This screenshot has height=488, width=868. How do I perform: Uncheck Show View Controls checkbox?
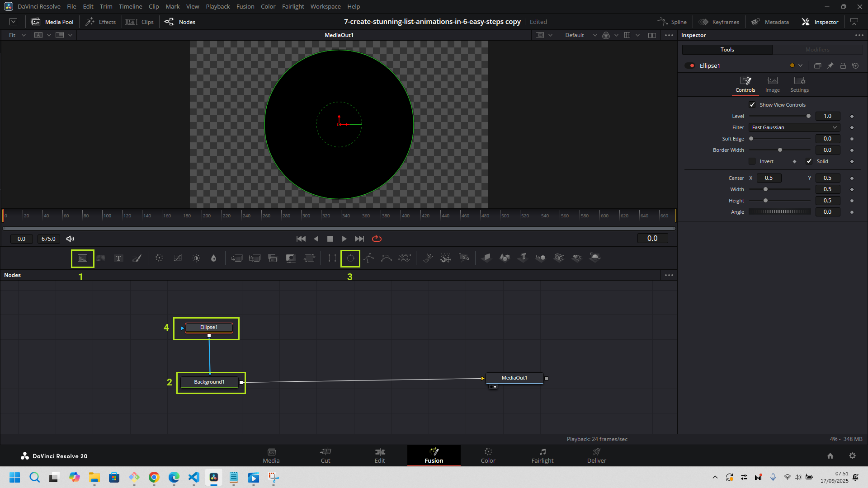tap(752, 105)
